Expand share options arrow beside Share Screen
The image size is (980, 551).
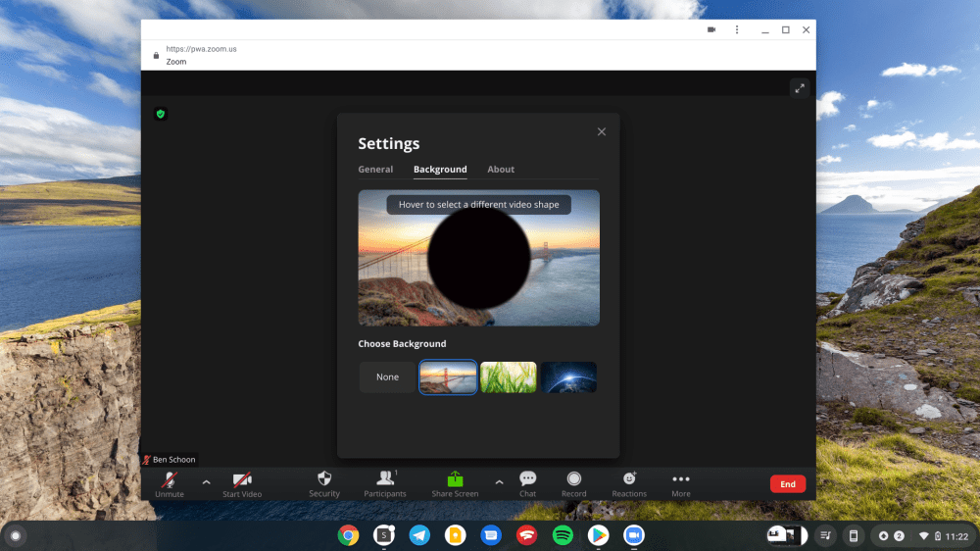tap(499, 481)
